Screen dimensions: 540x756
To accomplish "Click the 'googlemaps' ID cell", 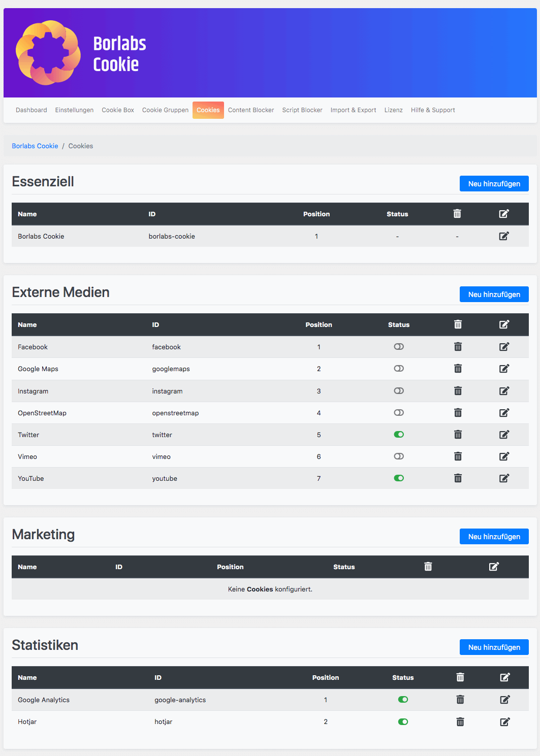I will (x=171, y=369).
